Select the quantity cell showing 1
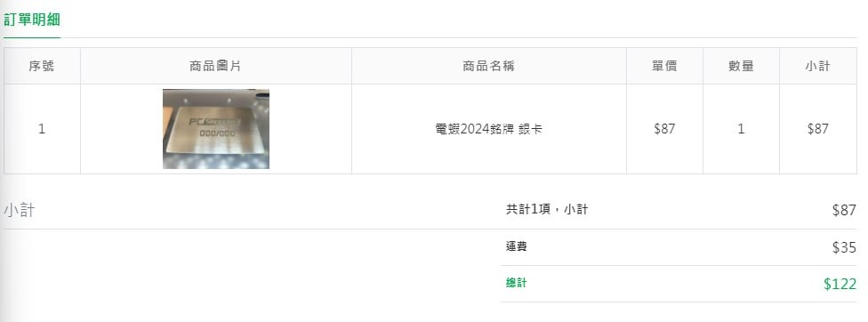 (x=741, y=129)
